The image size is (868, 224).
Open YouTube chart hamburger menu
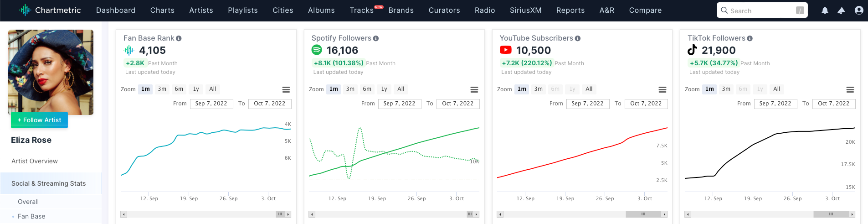tap(663, 90)
